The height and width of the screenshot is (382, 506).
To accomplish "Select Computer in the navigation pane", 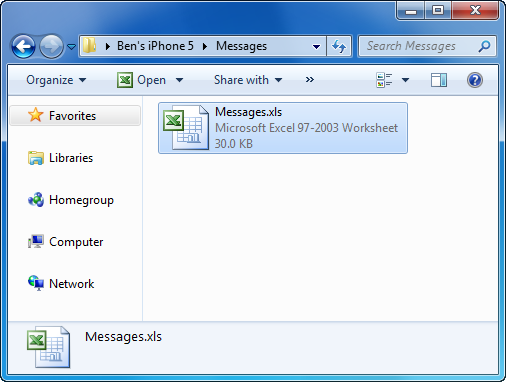I will [76, 242].
